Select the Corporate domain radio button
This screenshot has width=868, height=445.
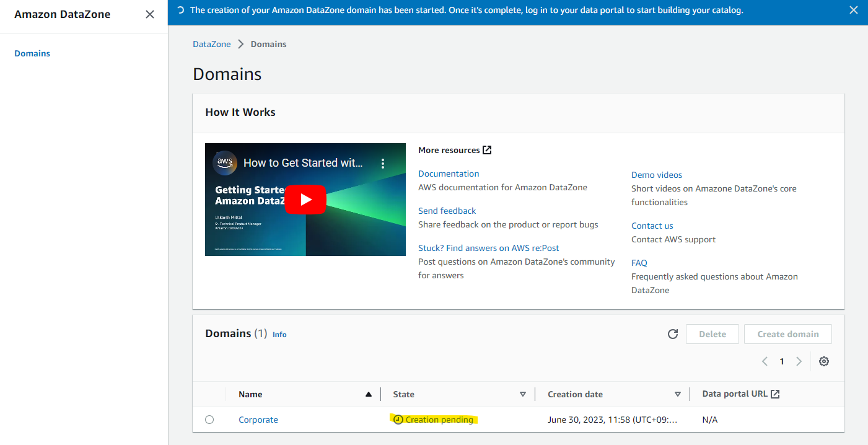point(209,420)
